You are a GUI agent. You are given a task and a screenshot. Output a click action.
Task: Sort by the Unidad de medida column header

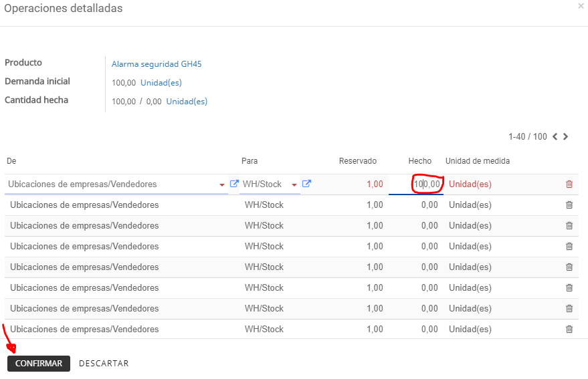point(478,161)
